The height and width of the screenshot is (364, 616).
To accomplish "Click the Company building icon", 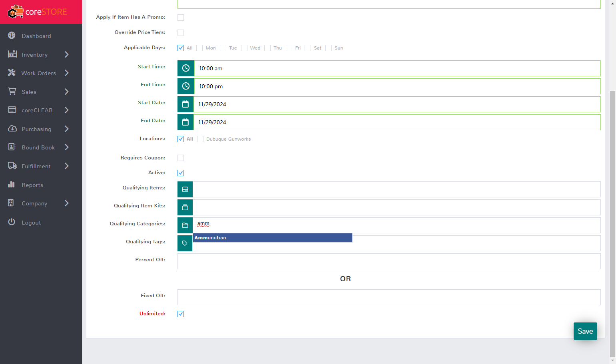I will click(x=11, y=203).
